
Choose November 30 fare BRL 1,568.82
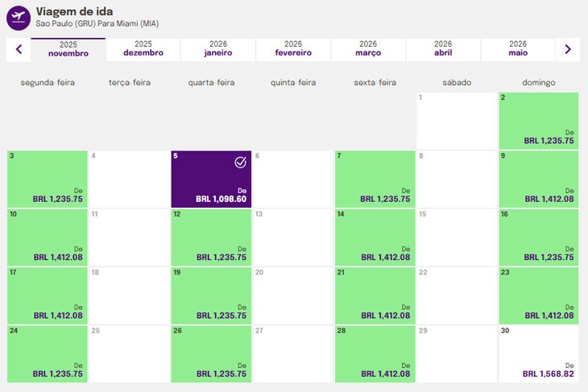tap(538, 353)
